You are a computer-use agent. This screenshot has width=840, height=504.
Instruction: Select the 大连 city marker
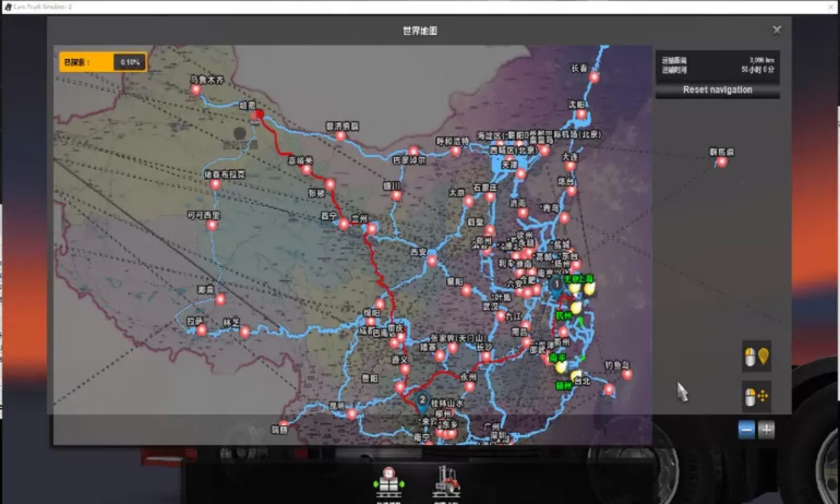570,166
